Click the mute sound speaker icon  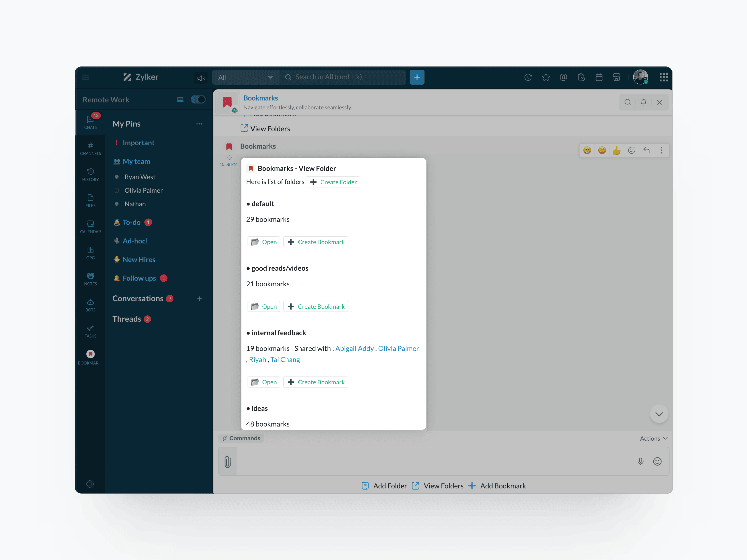(201, 78)
